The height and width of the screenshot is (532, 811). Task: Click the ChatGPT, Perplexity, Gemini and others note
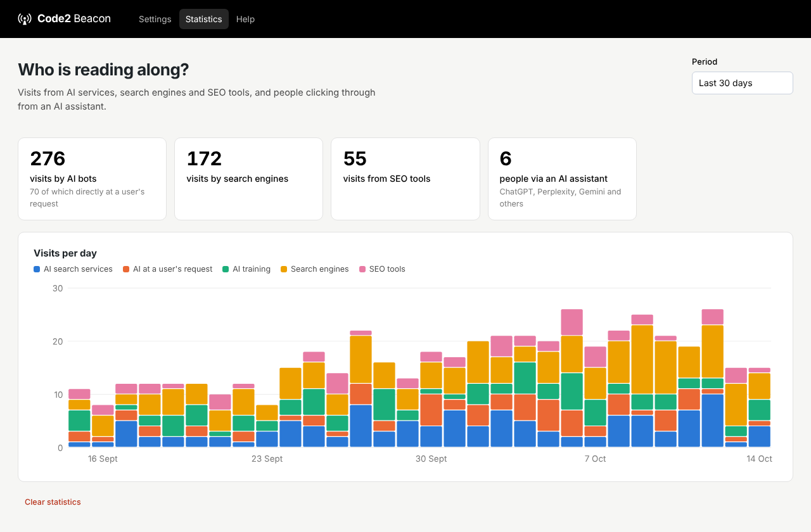pyautogui.click(x=560, y=198)
